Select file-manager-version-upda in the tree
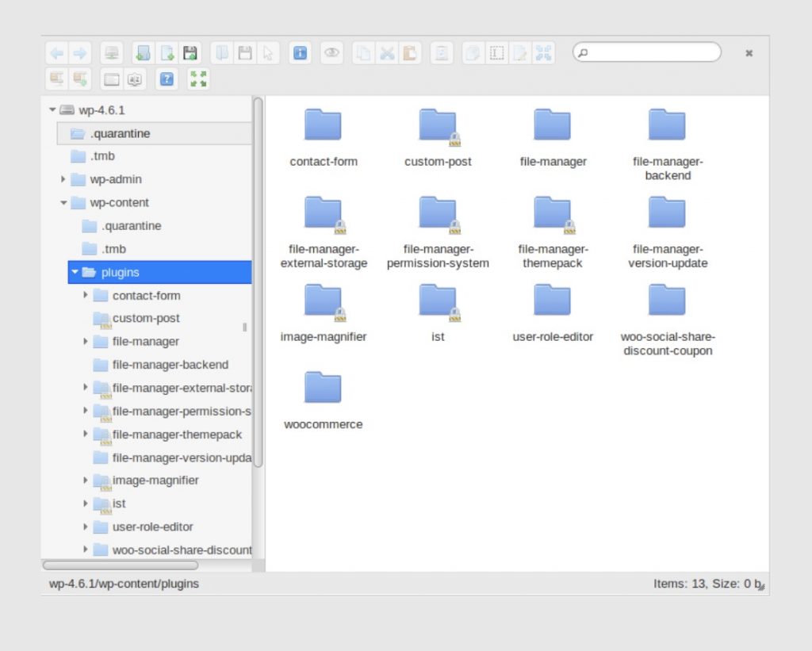This screenshot has height=651, width=812. tap(170, 458)
